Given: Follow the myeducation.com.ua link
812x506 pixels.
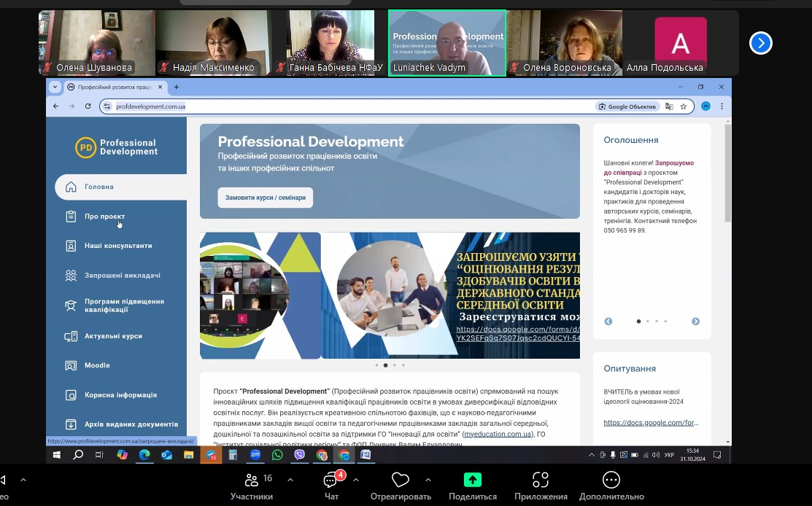Looking at the screenshot, I should (498, 434).
